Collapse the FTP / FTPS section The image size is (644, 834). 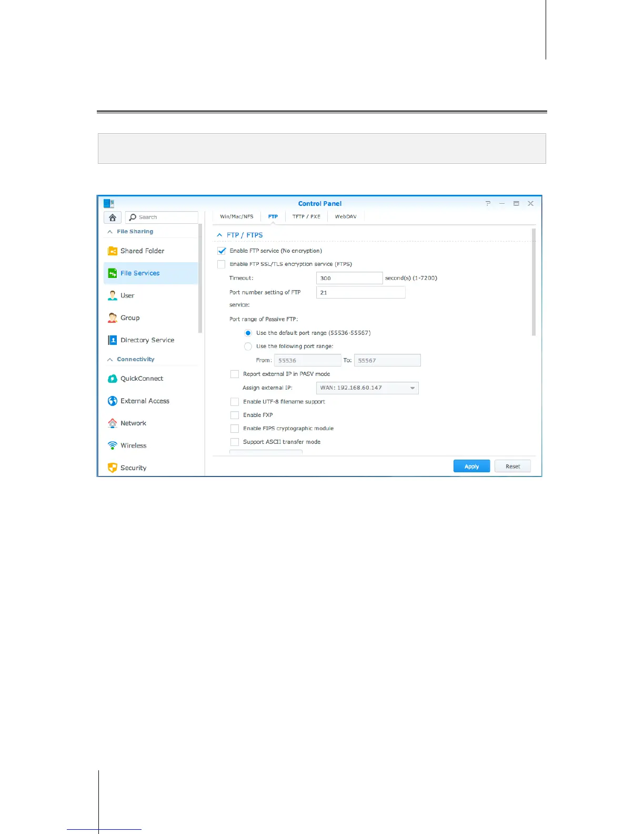click(220, 235)
